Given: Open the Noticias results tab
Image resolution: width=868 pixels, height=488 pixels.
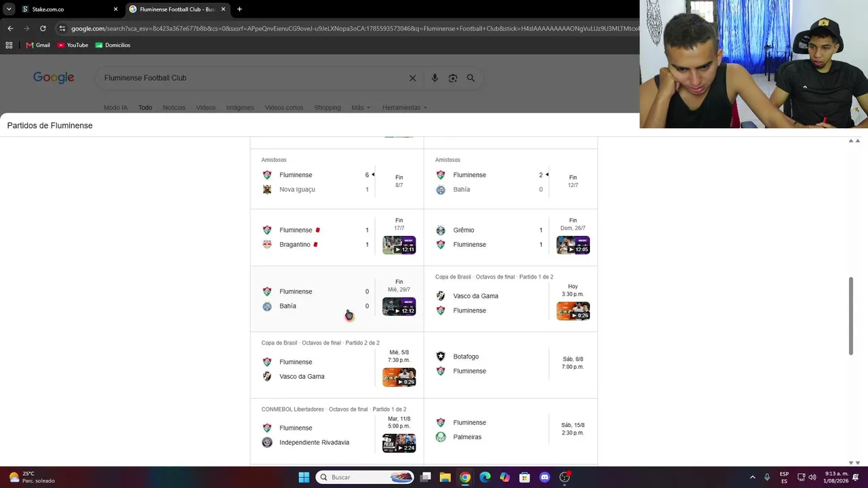Looking at the screenshot, I should tap(174, 108).
